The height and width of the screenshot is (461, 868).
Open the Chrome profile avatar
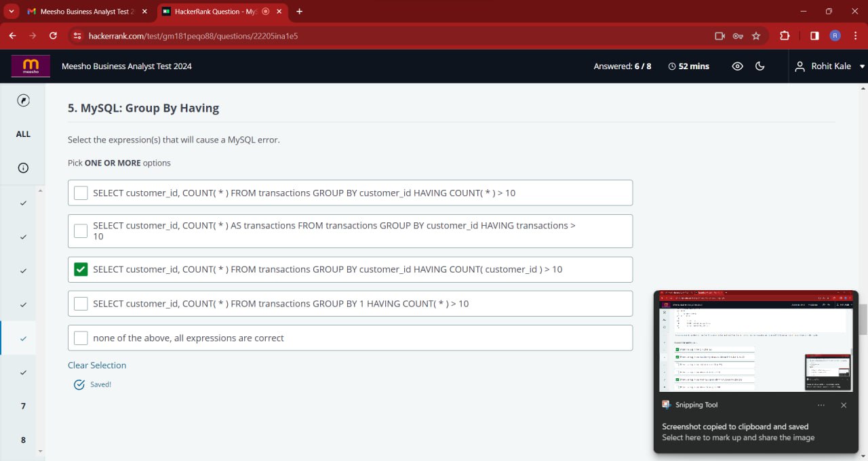pos(835,36)
